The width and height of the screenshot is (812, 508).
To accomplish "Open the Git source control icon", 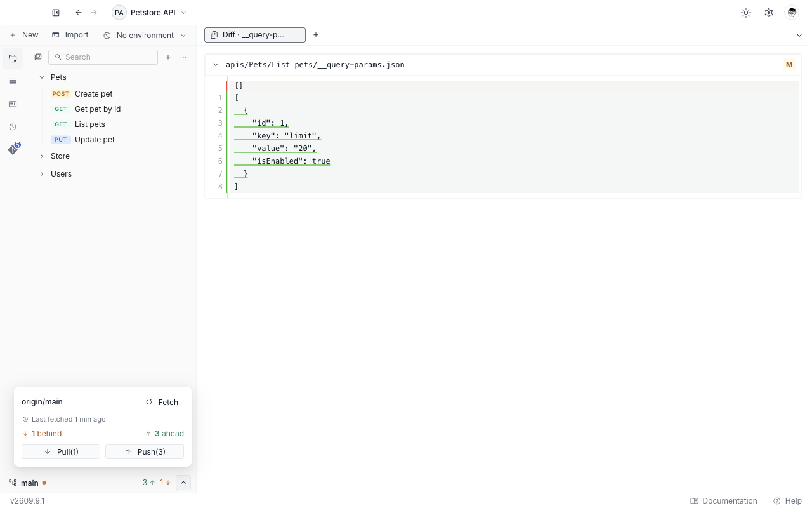I will 13,150.
